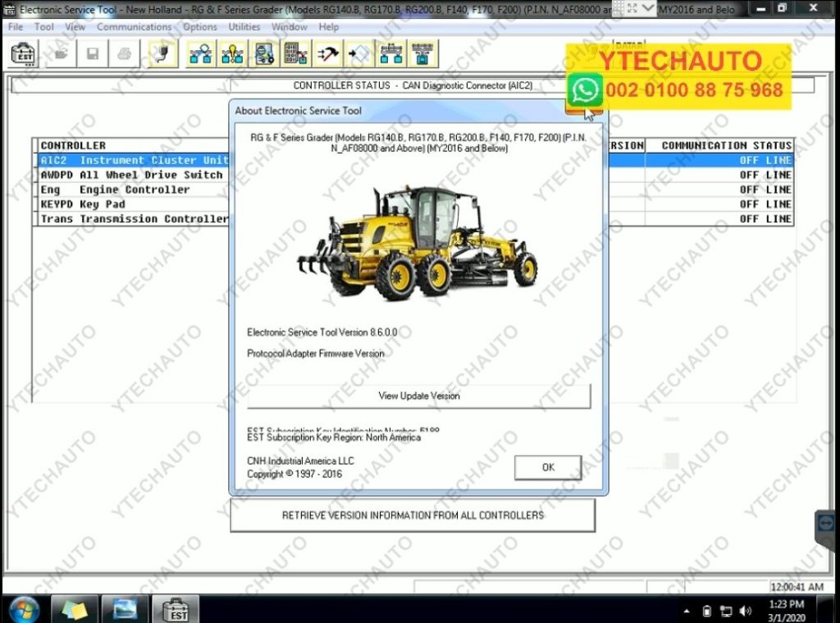Open the yellow-green taskbar application icon
Image resolution: width=840 pixels, height=623 pixels.
pos(74,610)
